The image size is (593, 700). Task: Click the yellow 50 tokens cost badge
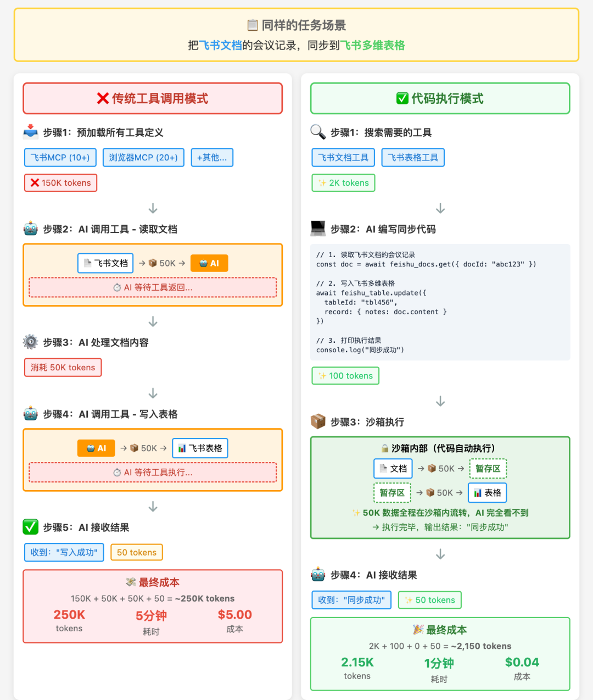136,552
